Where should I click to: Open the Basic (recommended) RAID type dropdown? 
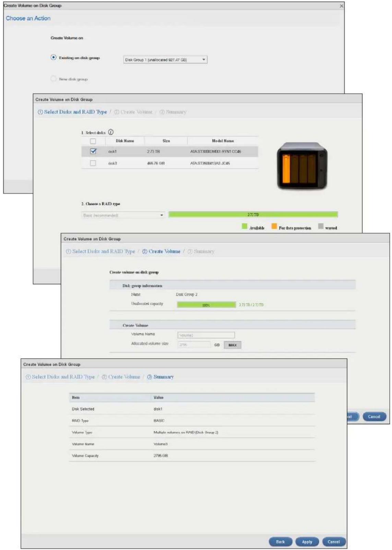(123, 215)
